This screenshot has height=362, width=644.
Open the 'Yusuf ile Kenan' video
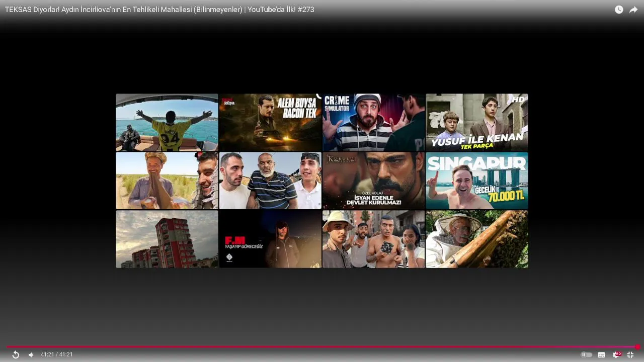[477, 122]
